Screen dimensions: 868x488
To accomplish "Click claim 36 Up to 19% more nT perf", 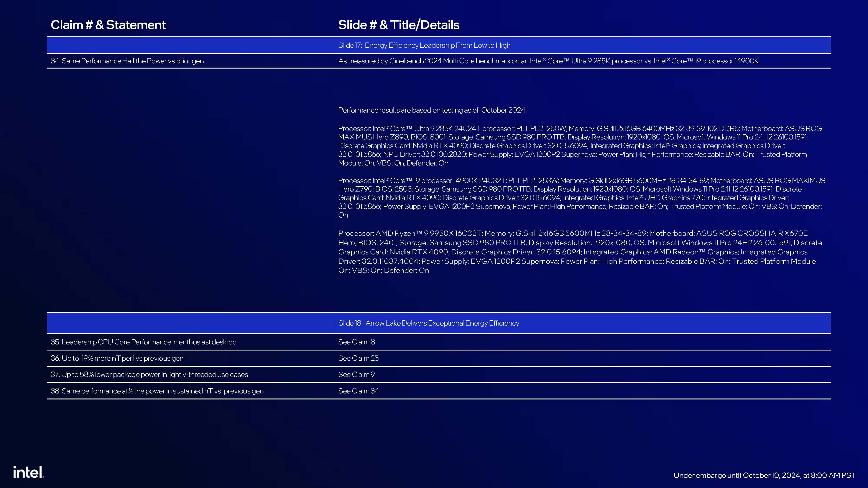I will pyautogui.click(x=117, y=358).
